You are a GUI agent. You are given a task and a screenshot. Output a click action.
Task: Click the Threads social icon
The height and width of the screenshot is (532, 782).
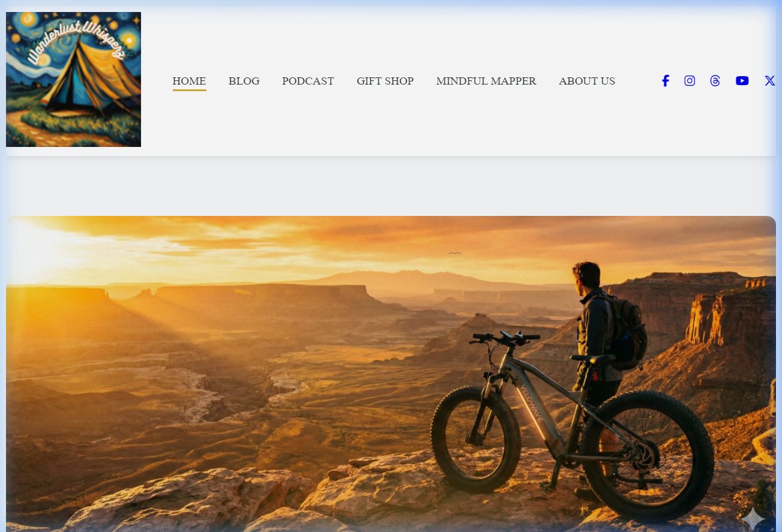point(715,81)
